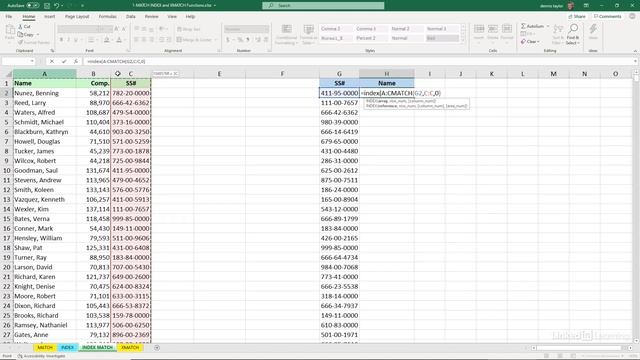640x360 pixels.
Task: Click the Paste clipboard icon
Action: pyautogui.click(x=10, y=29)
